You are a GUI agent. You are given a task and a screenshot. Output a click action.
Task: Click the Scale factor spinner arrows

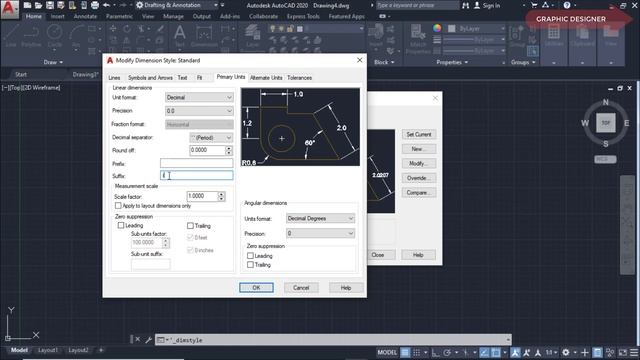pyautogui.click(x=221, y=196)
